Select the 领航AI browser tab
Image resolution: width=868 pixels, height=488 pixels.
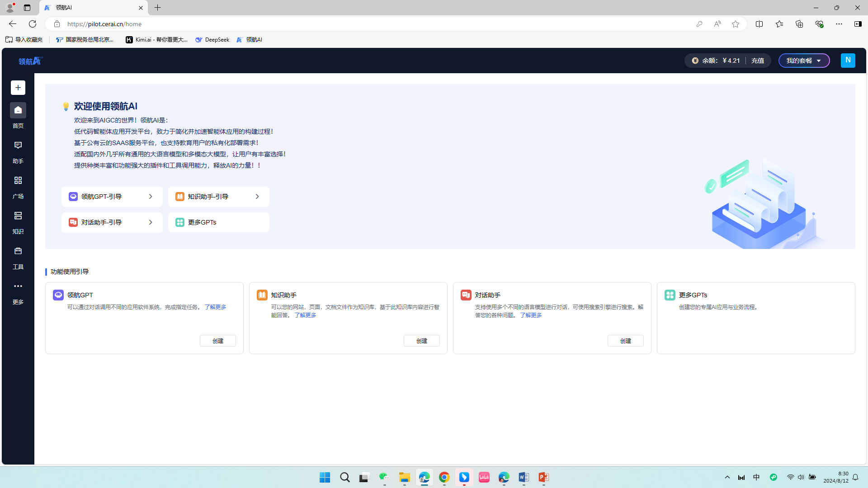coord(94,8)
